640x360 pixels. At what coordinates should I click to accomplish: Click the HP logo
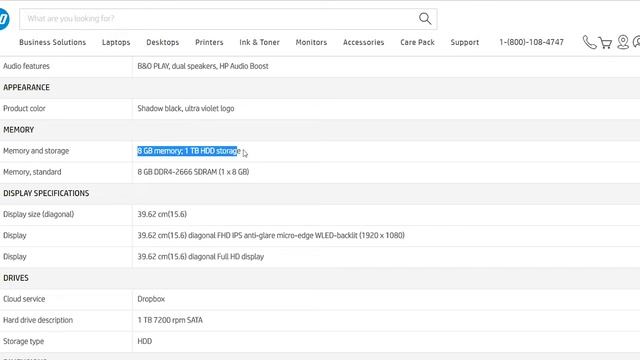[4, 19]
